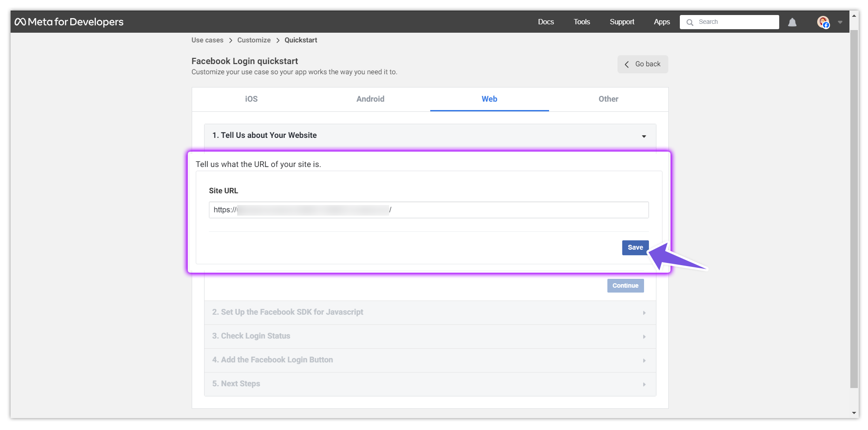Click the search magnifier icon
The image size is (868, 430).
[x=690, y=22]
